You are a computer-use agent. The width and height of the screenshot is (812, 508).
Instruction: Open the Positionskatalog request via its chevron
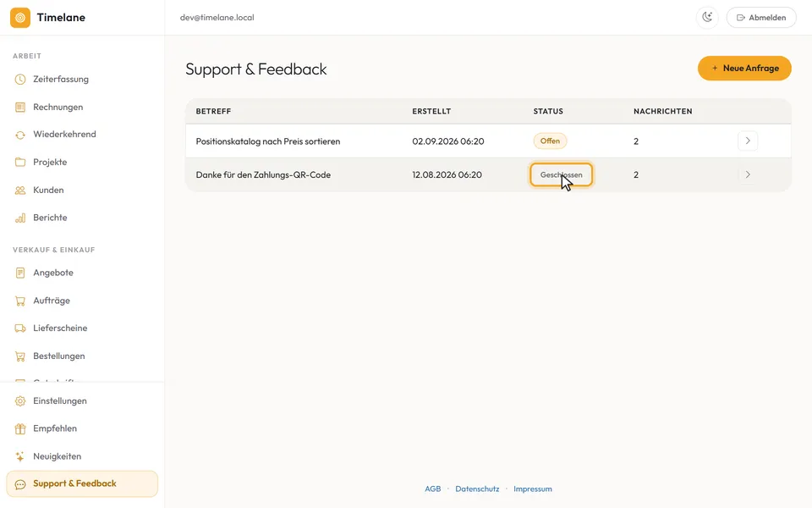pos(747,141)
